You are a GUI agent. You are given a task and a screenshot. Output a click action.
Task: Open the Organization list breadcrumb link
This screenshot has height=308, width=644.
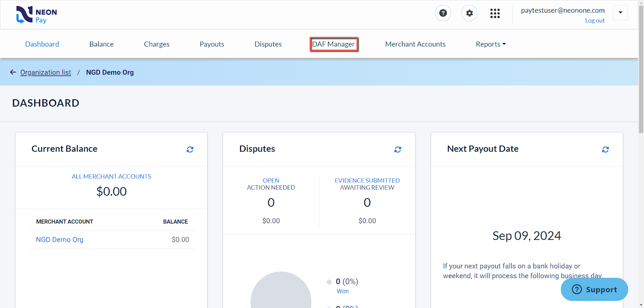pos(45,72)
